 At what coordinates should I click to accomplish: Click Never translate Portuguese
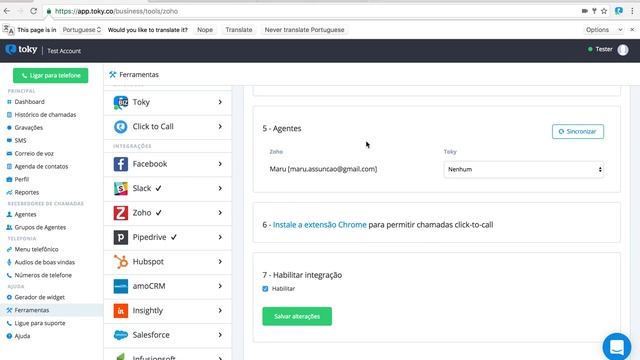[x=304, y=30]
